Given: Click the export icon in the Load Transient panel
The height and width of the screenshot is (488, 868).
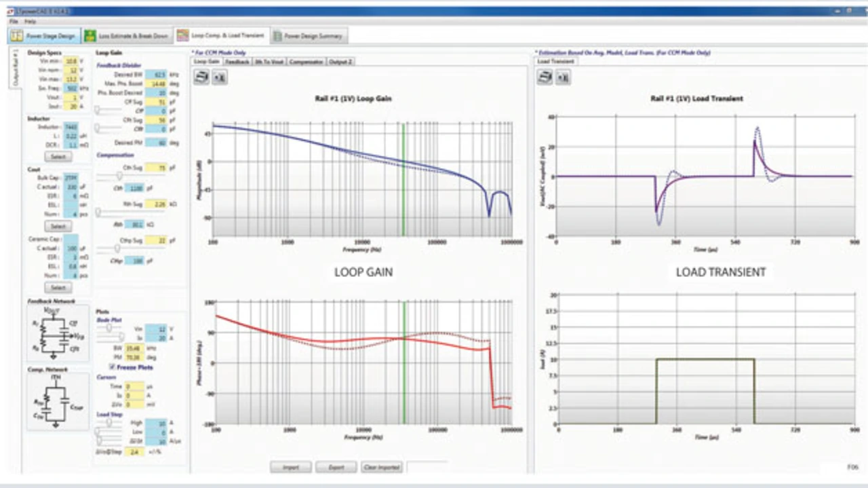Looking at the screenshot, I should (562, 77).
